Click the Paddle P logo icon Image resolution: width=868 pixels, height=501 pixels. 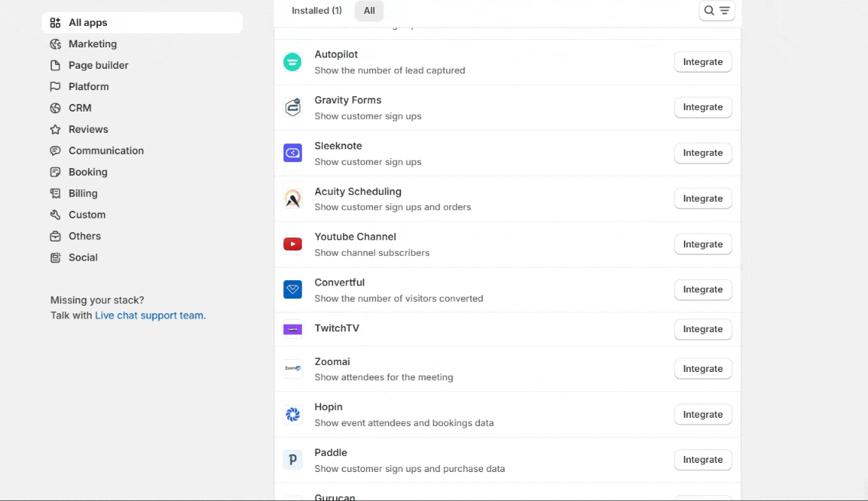point(293,461)
